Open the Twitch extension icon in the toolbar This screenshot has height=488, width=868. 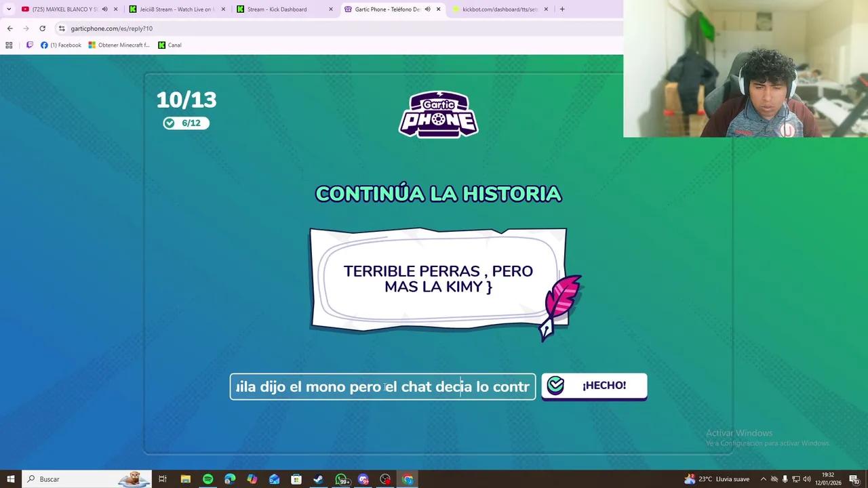(x=30, y=45)
